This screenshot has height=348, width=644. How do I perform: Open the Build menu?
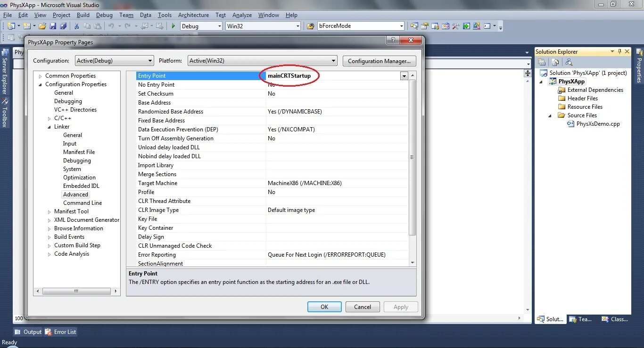point(83,15)
